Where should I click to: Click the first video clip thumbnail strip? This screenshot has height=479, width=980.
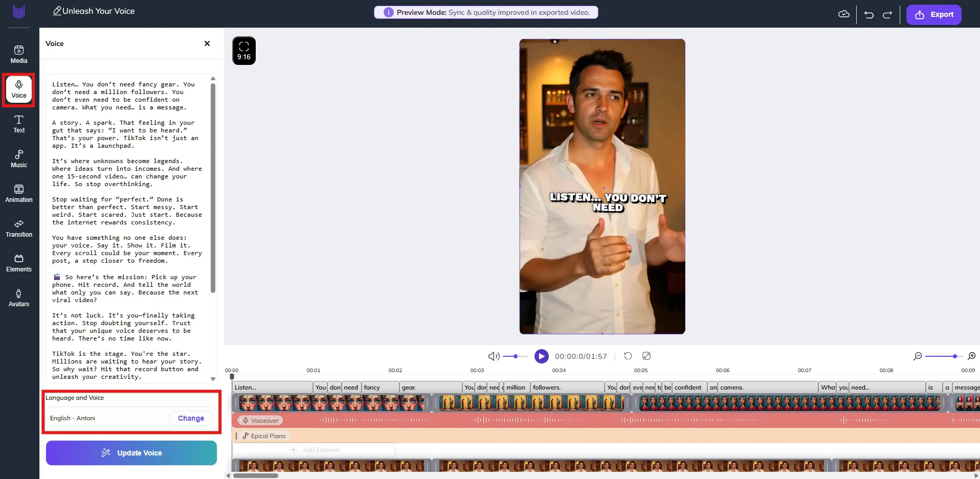point(332,403)
